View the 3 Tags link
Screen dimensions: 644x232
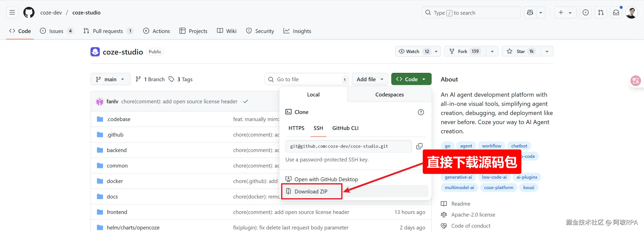(x=181, y=79)
